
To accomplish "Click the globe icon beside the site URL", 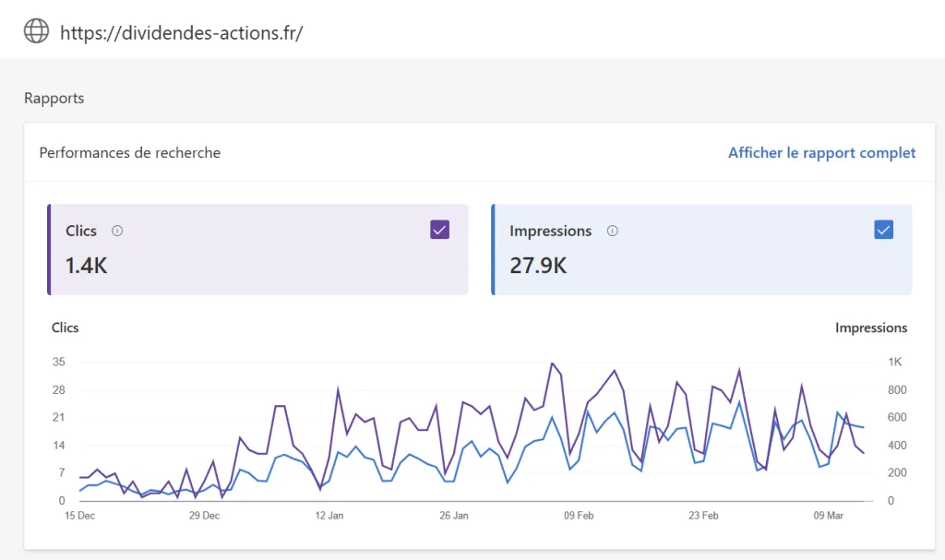I will point(36,30).
